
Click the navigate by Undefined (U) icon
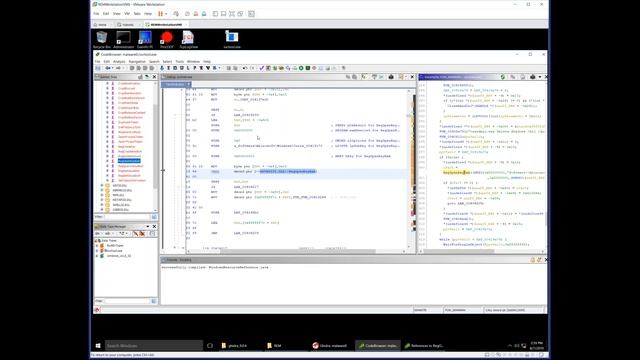click(181, 68)
